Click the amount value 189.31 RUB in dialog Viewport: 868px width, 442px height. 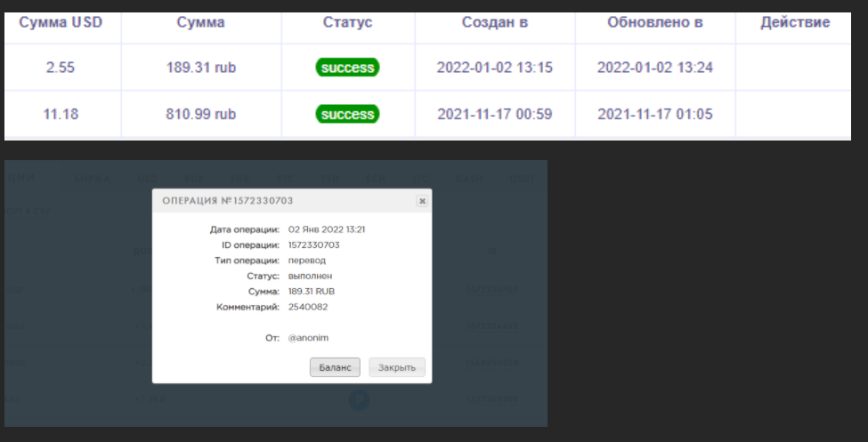point(311,292)
